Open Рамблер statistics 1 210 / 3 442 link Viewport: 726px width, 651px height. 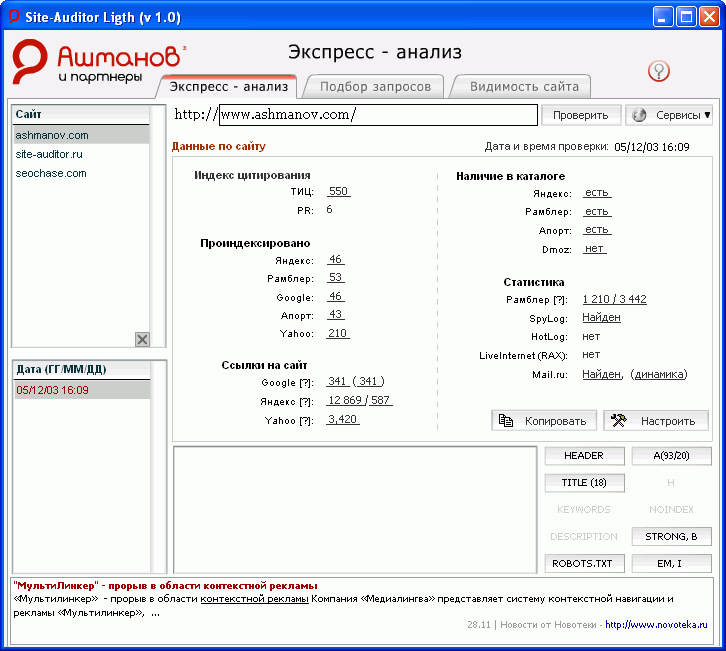tap(614, 299)
